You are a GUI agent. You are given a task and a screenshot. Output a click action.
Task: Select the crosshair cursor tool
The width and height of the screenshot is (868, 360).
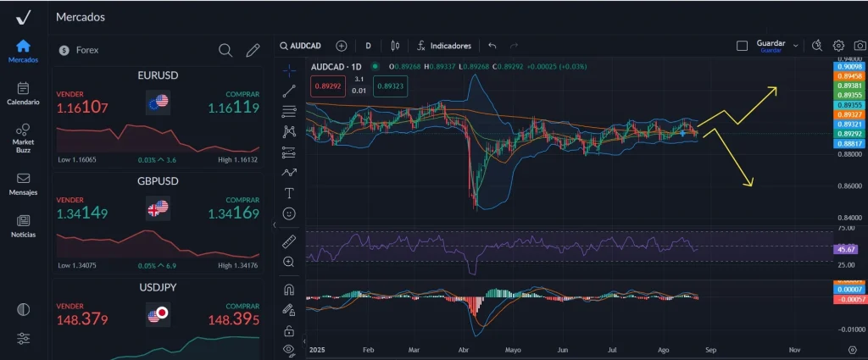point(289,71)
